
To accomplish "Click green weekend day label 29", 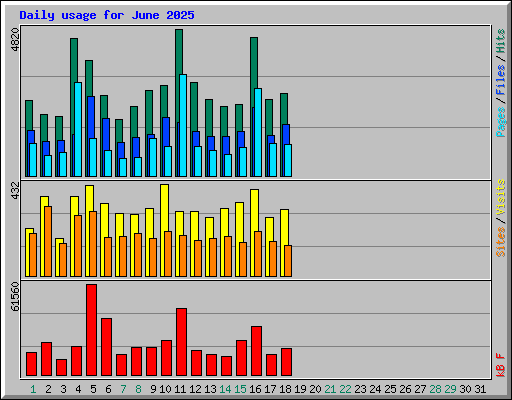I will (450, 389).
